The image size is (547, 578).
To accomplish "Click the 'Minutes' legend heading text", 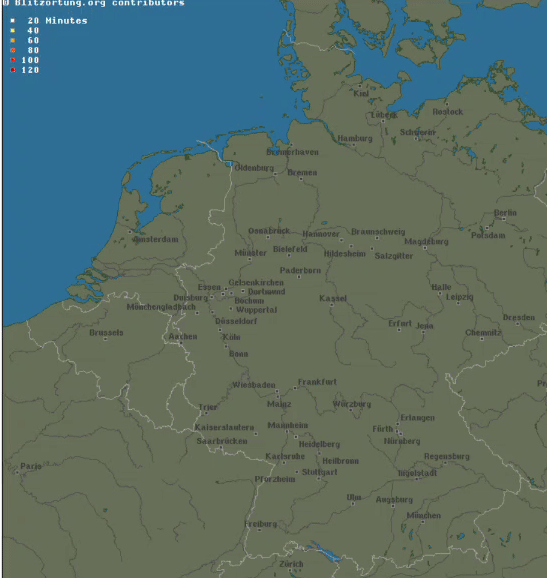I will point(66,21).
